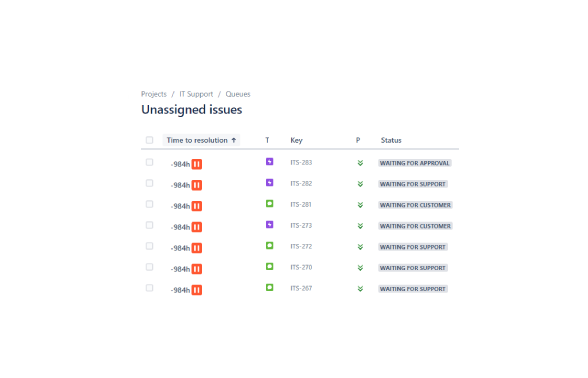This screenshot has width=588, height=378.
Task: Click the purple issue type icon for ITS-273
Action: 270,225
